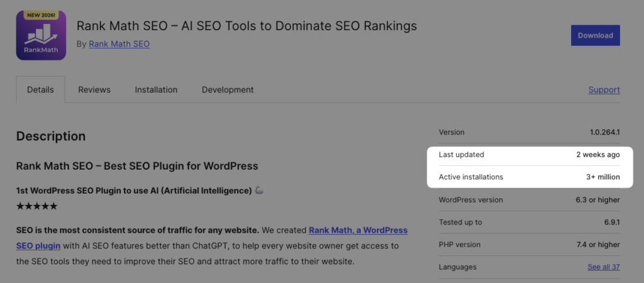Open the Rank Math SEO author link

point(119,44)
